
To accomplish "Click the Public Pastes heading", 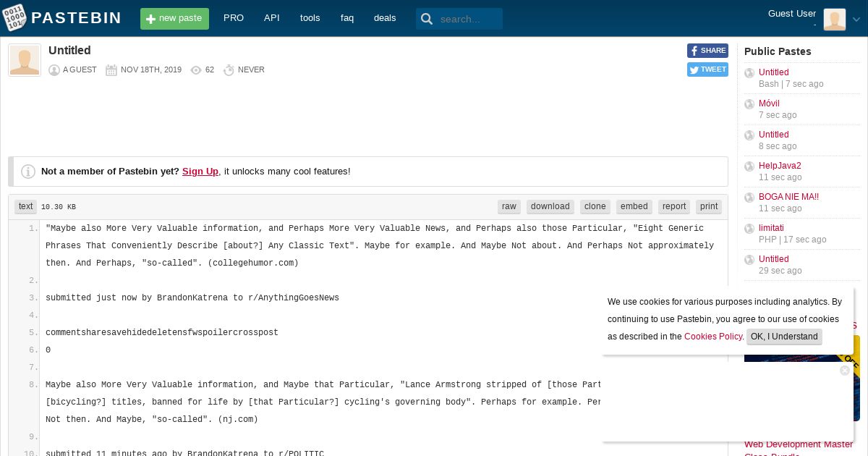I will 778,51.
